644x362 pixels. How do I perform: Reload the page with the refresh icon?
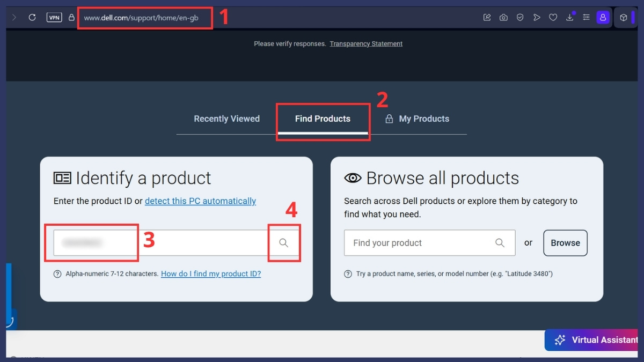[x=32, y=18]
